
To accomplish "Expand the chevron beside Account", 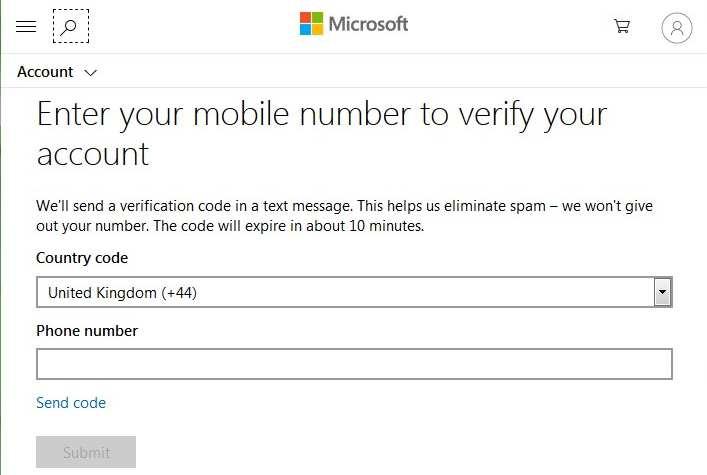I will click(91, 72).
